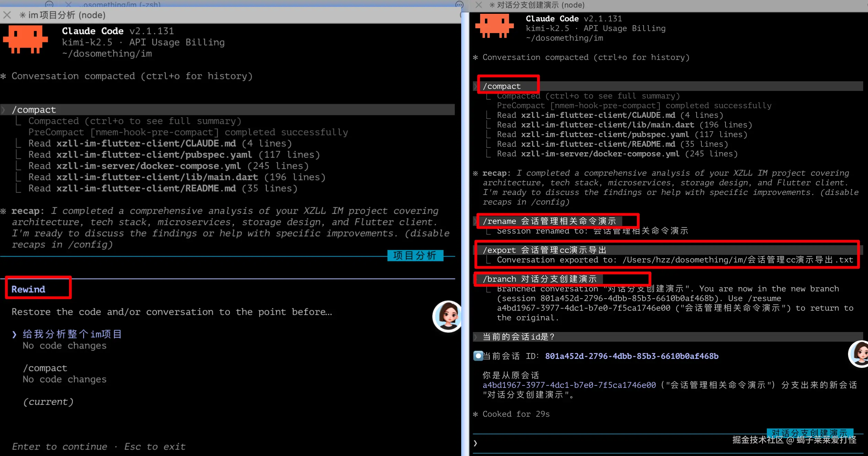Close the "对话分支创建演示 (node)" terminal tab
The image size is (868, 456).
(478, 5)
